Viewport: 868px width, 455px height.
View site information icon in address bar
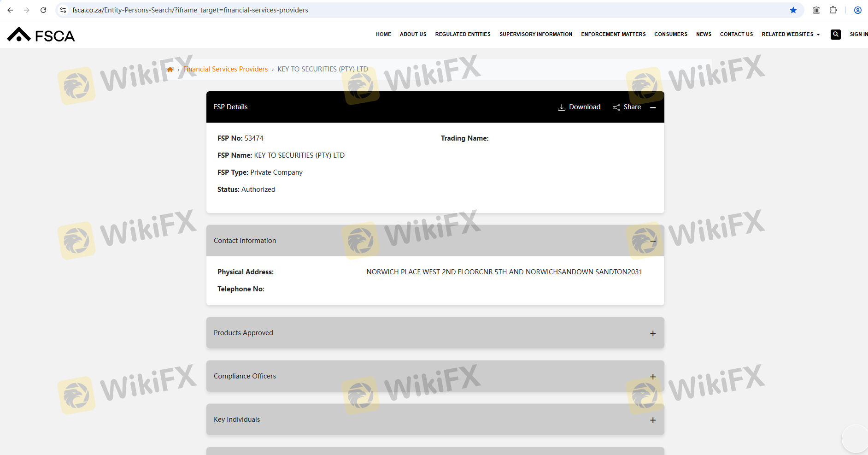tap(63, 10)
